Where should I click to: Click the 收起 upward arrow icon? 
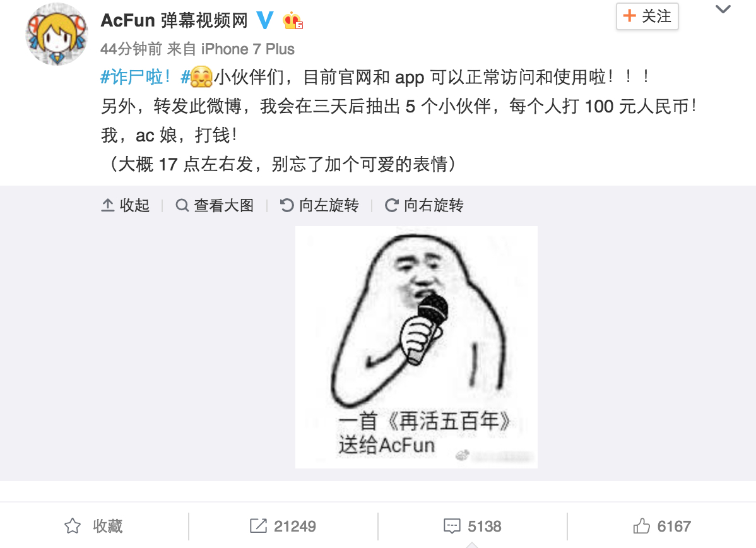tap(107, 206)
